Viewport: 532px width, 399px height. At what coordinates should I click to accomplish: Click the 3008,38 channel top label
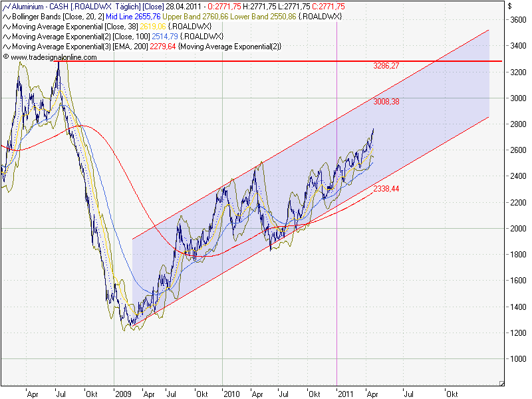click(x=386, y=102)
